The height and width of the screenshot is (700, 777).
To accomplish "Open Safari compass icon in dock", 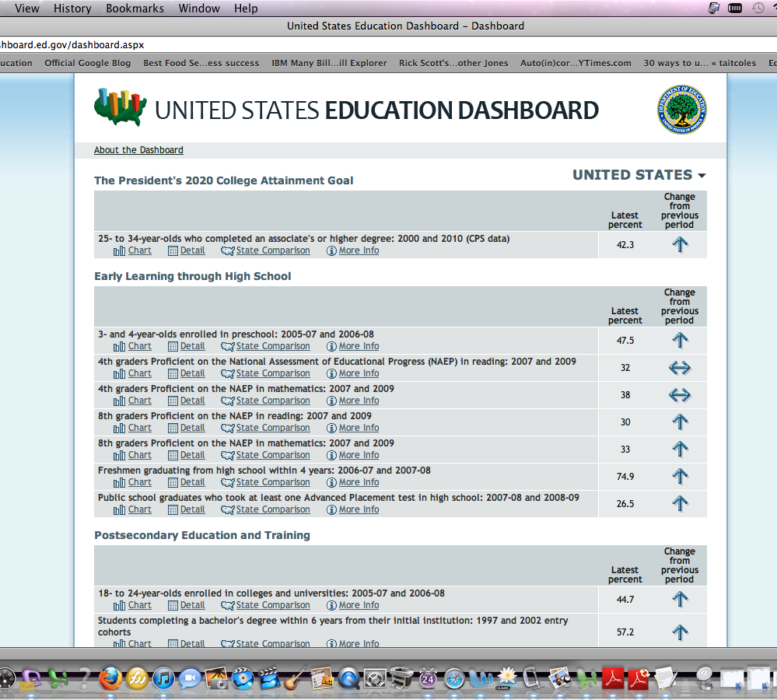I will click(x=454, y=678).
